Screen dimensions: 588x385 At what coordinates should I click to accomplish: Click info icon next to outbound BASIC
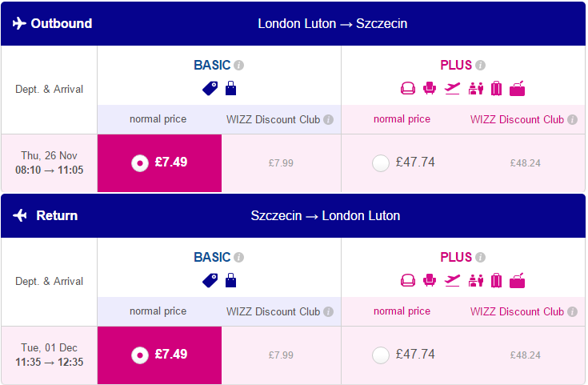click(239, 66)
